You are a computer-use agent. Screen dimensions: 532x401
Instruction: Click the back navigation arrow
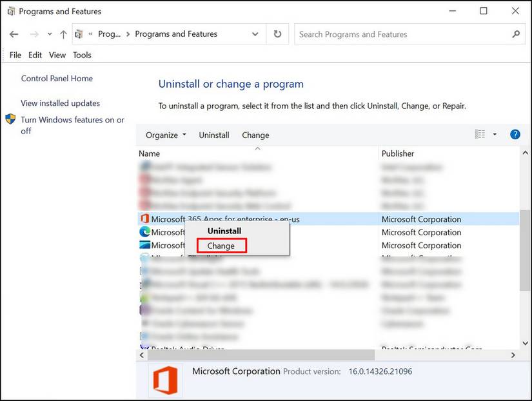click(x=14, y=34)
